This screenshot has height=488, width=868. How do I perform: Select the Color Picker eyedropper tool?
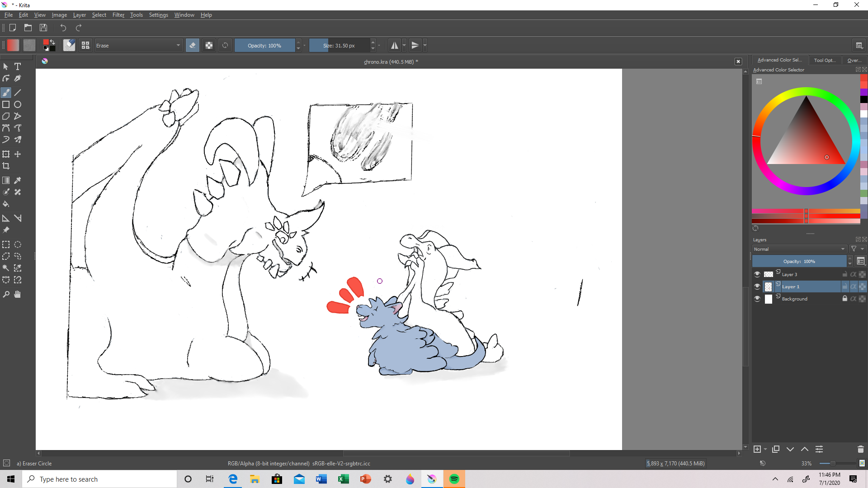click(18, 180)
